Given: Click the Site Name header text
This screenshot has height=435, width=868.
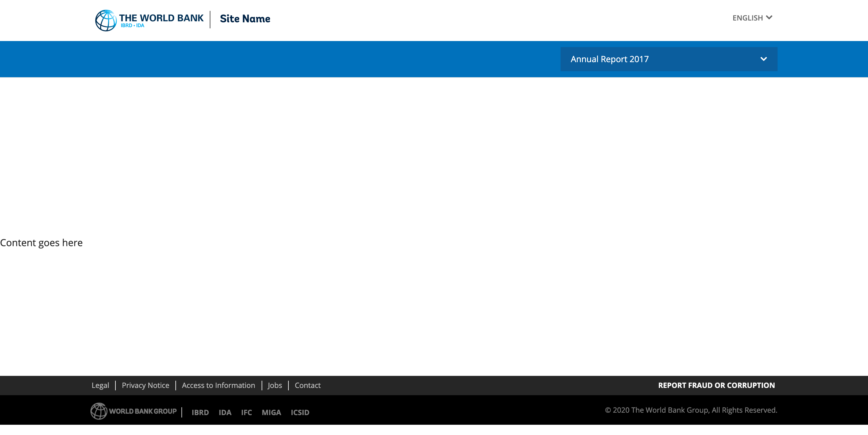Looking at the screenshot, I should point(245,18).
